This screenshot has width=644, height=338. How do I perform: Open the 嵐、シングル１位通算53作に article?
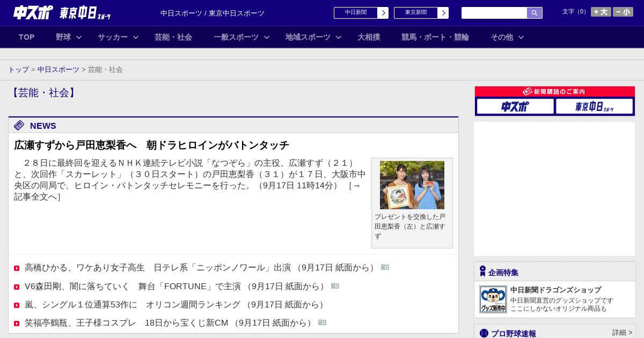tap(176, 305)
